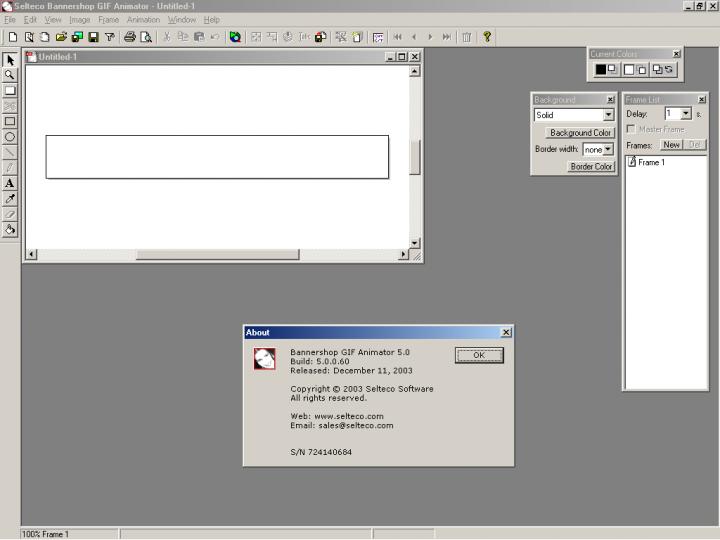Click the black foreground color swatch
The width and height of the screenshot is (720, 540).
click(601, 69)
